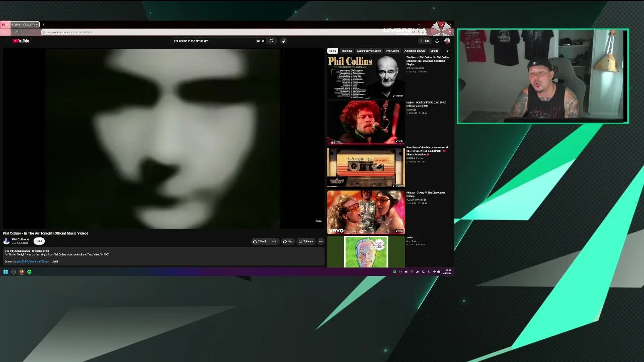Select the second related filter chip
Screen dimensions: 644x362
347,51
